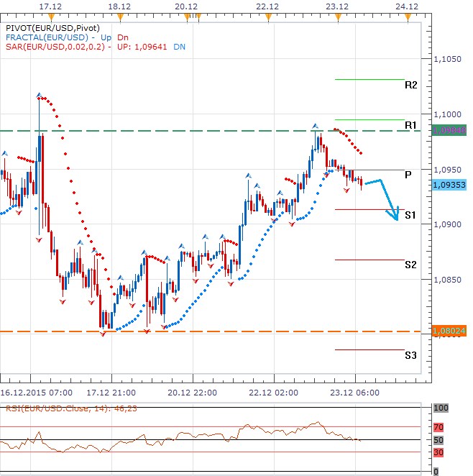Select the green 1,09848 price tag

pyautogui.click(x=449, y=130)
